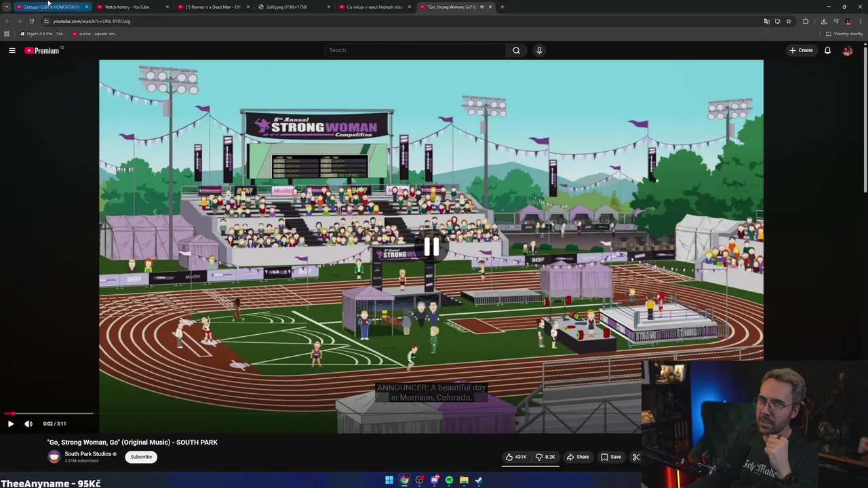Switch to the Zástupci LGBT tab
Screen dimensions: 868x488
pyautogui.click(x=52, y=7)
